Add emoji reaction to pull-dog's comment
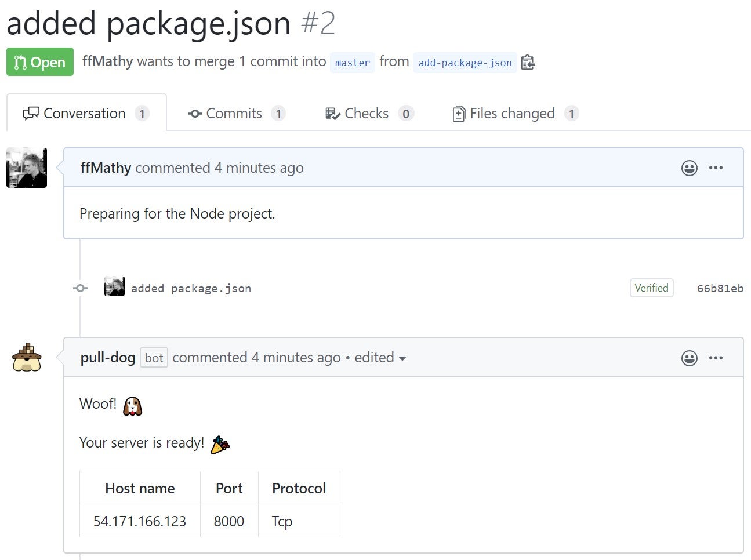Screen dimensions: 751x560 pyautogui.click(x=689, y=358)
